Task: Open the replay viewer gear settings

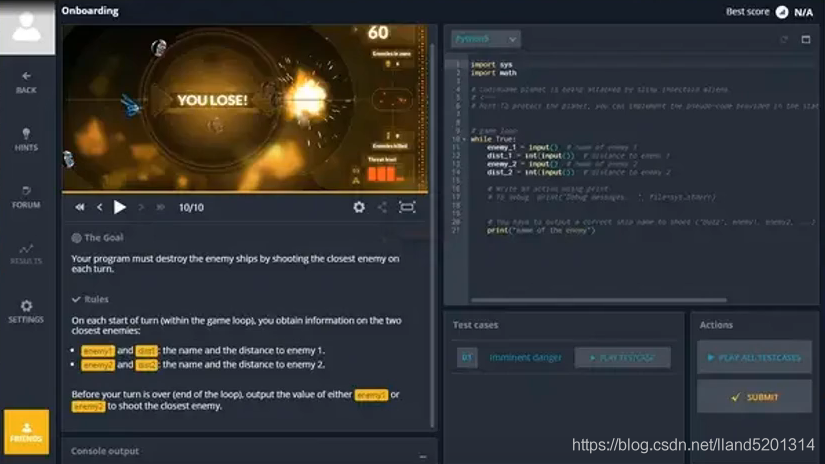Action: click(x=359, y=207)
